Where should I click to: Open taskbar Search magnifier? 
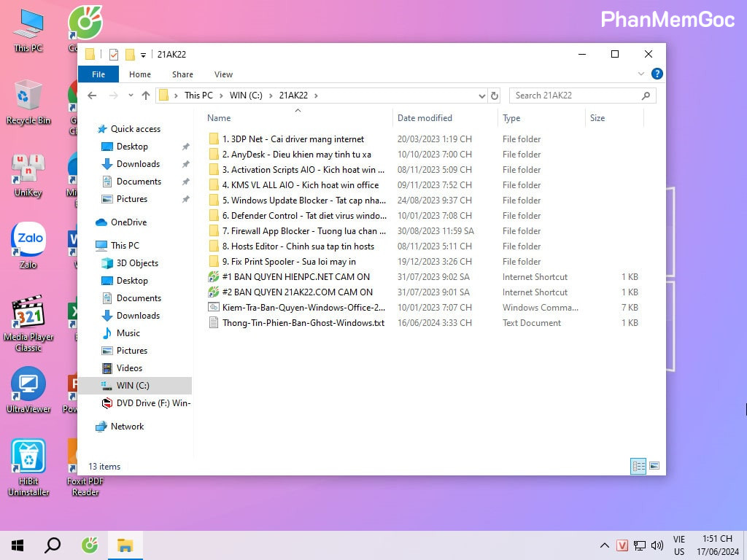[x=53, y=545]
